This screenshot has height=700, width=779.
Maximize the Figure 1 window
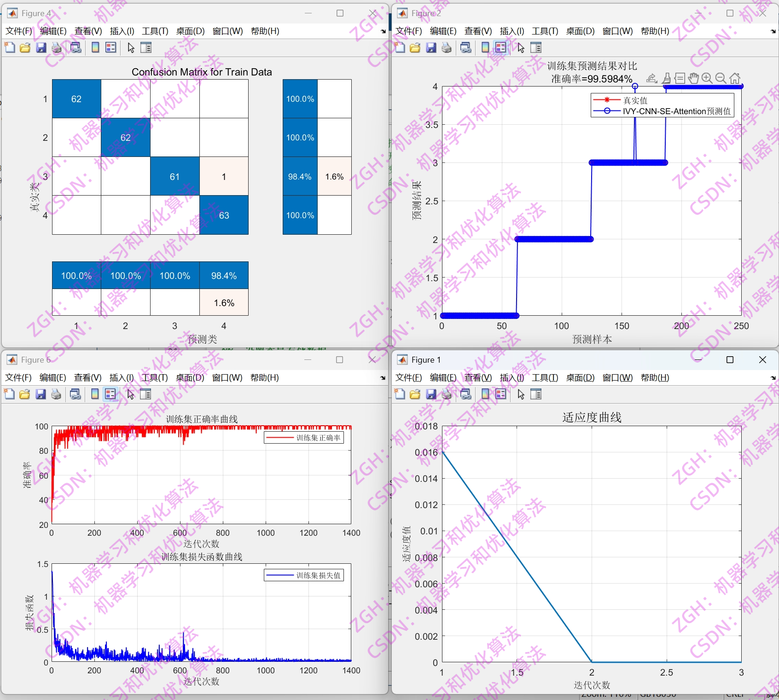[x=730, y=359]
